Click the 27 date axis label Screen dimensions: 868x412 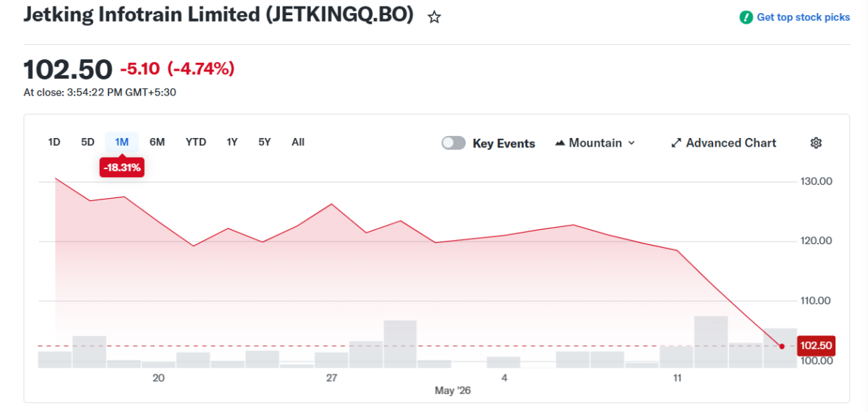(x=331, y=378)
